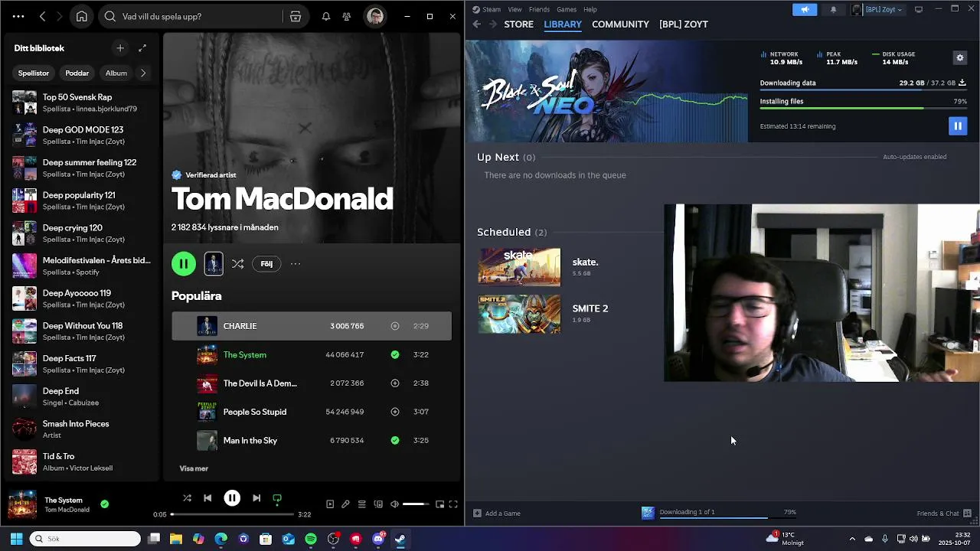Open Steam Big Picture mode monitor icon

click(919, 9)
